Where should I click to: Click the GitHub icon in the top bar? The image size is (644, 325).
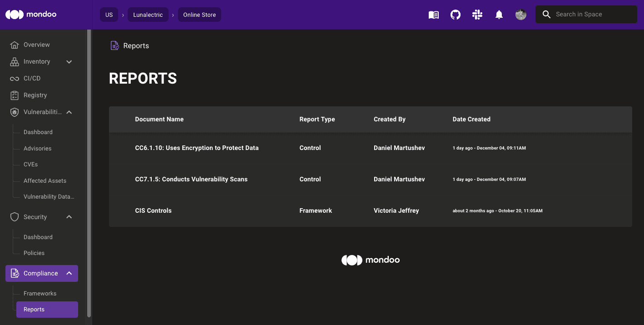coord(455,15)
